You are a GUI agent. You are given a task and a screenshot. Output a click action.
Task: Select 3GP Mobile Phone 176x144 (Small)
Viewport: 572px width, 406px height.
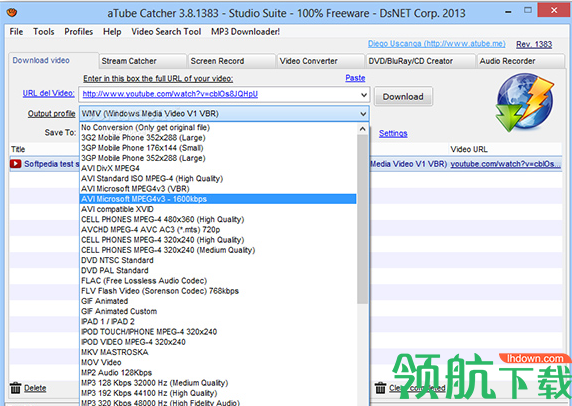(x=218, y=148)
